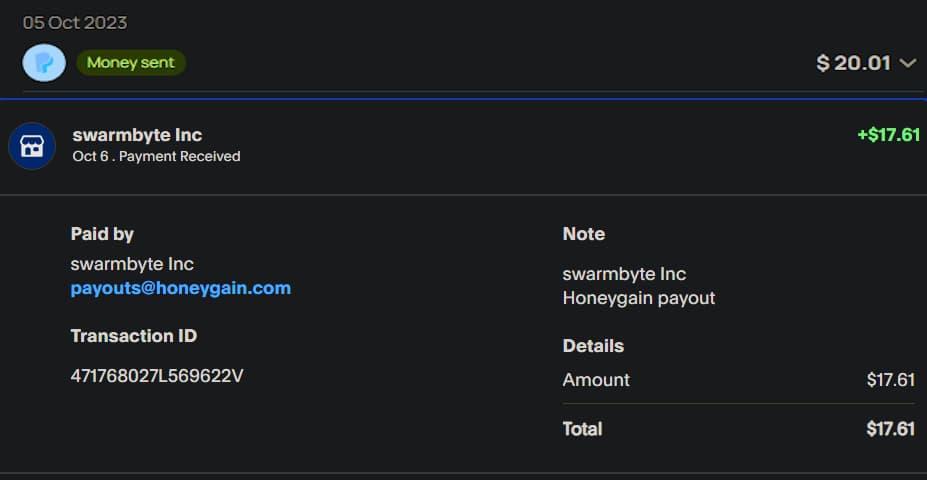
Task: Click the Paid by heading
Action: coord(102,234)
